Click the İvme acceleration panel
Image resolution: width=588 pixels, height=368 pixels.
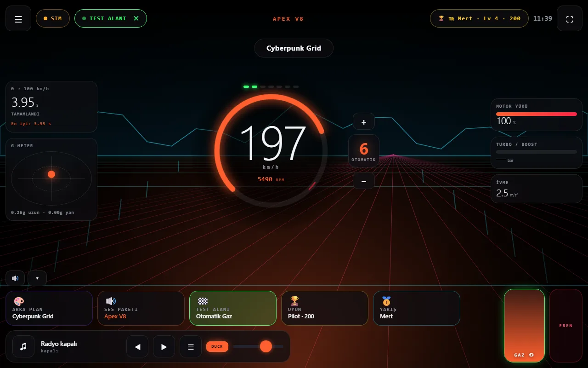537,189
